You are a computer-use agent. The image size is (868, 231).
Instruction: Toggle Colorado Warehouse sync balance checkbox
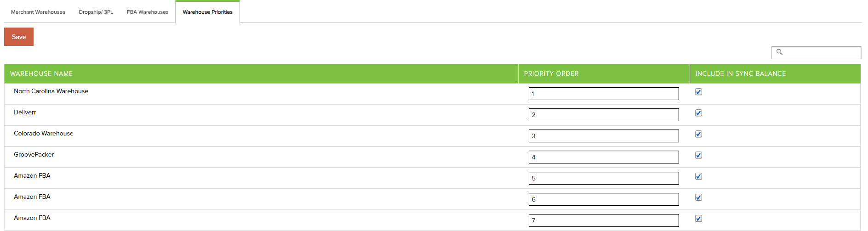point(698,134)
